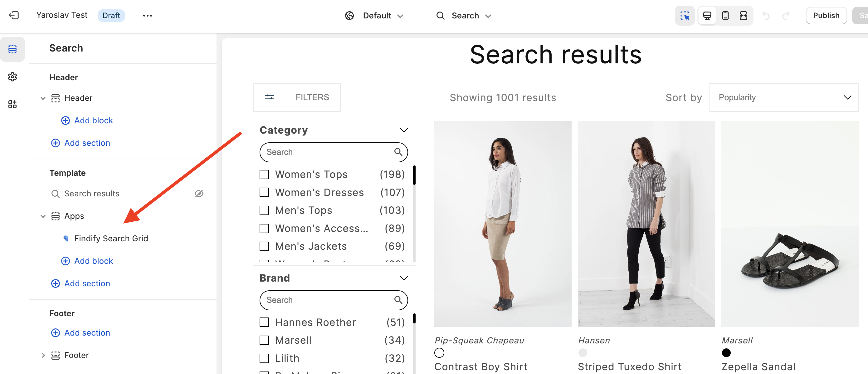
Task: Select black color swatch for Zepella Sandal
Action: (726, 353)
